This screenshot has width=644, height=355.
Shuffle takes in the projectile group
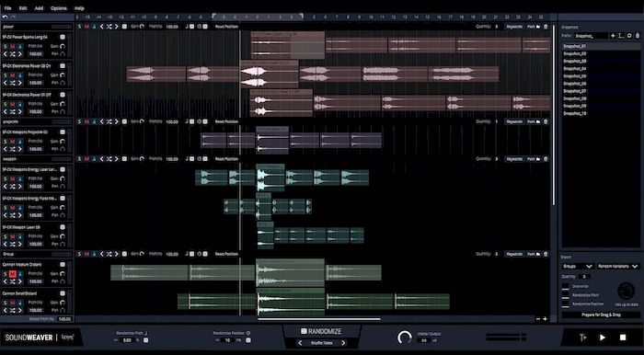click(x=109, y=122)
